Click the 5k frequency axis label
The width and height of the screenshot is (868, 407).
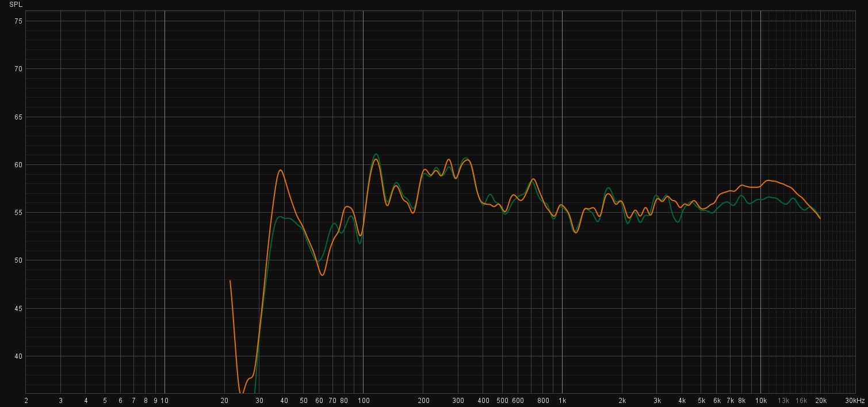pyautogui.click(x=701, y=401)
